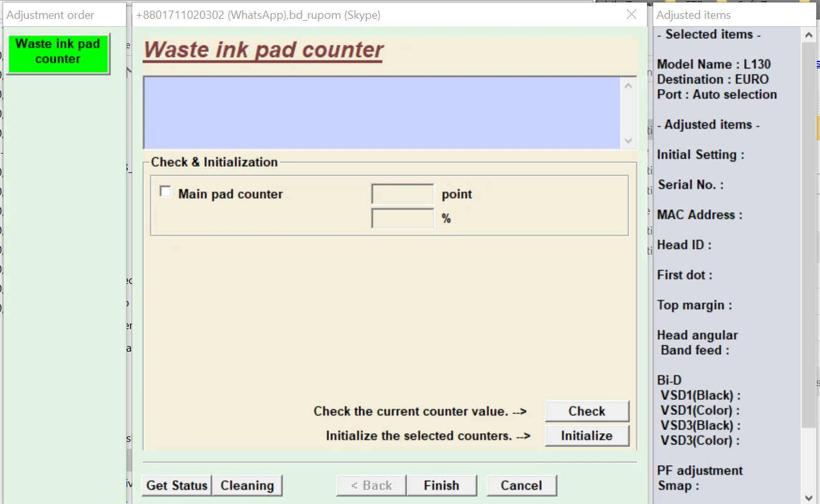
Task: Click the Cancel button
Action: 521,485
